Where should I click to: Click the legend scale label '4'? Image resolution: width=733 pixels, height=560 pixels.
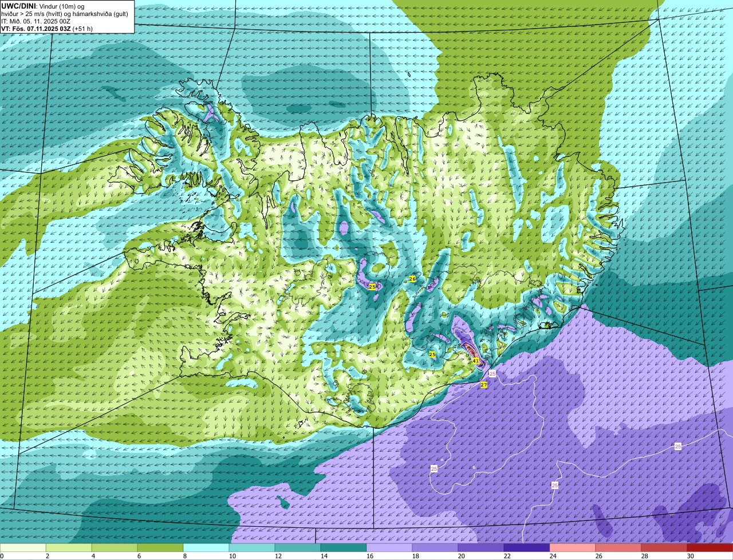pyautogui.click(x=93, y=556)
